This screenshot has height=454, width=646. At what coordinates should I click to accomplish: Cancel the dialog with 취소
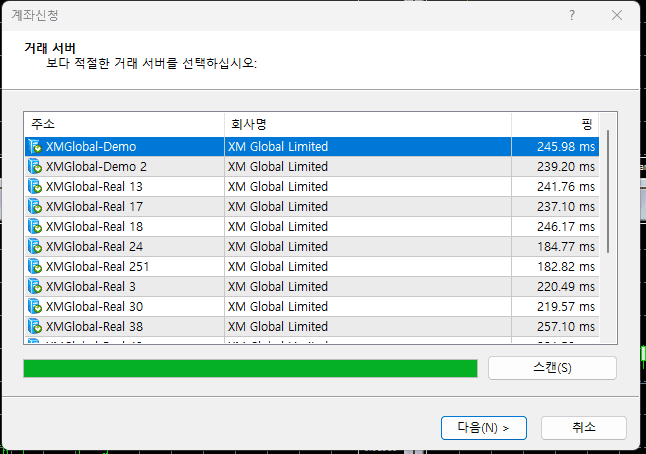pyautogui.click(x=584, y=428)
